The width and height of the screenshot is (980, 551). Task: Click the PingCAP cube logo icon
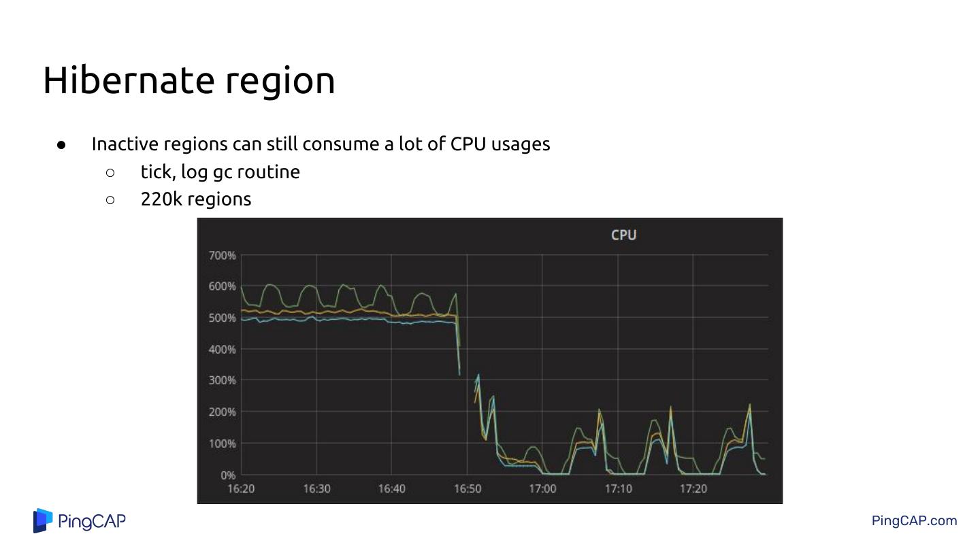pos(43,521)
